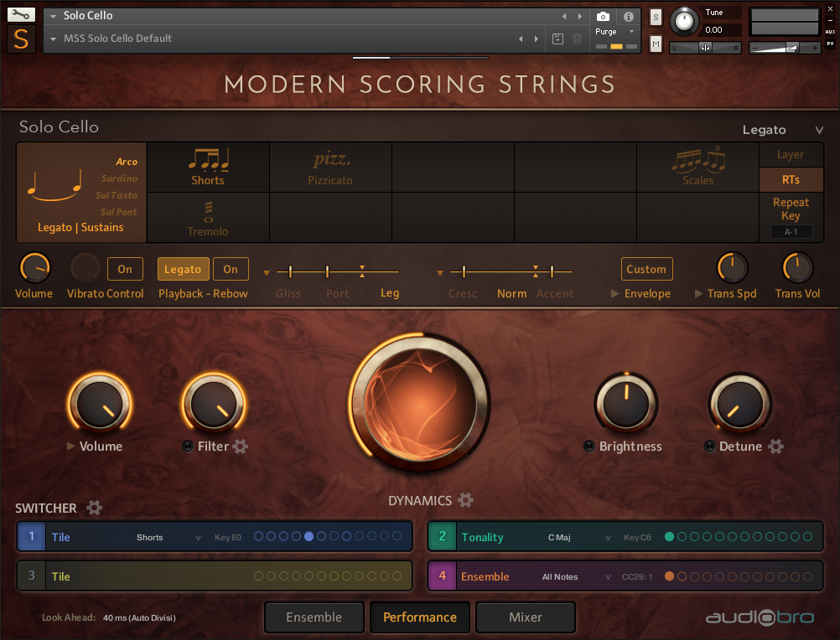
Task: Toggle the Detune enable LED
Action: 710,446
